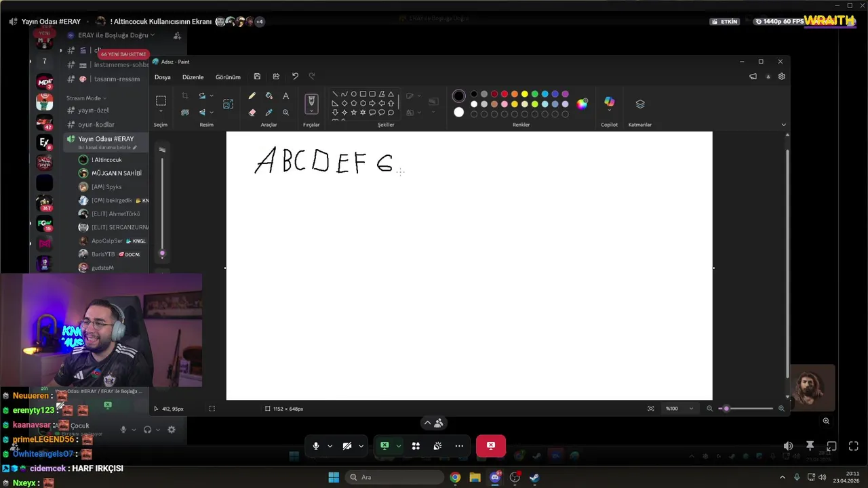Select the red color swatch
The height and width of the screenshot is (488, 868).
coord(504,94)
